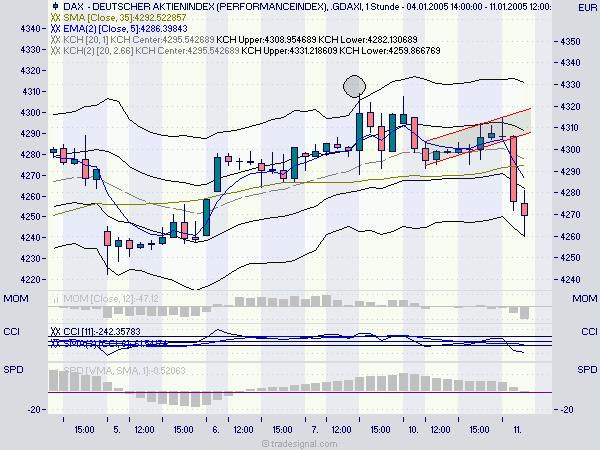Viewport: 600px width, 450px height.
Task: Click the -20 label on left SPD axis
Action: [x=34, y=409]
